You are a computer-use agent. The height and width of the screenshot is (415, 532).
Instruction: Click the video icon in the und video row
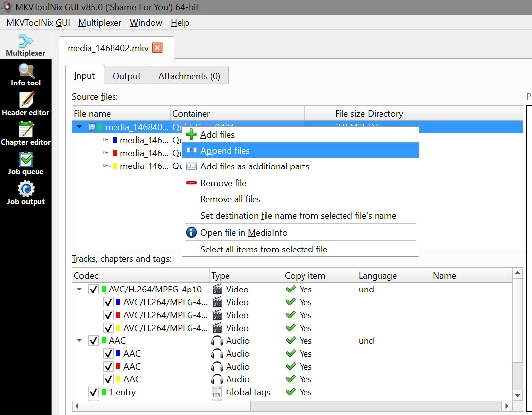217,289
